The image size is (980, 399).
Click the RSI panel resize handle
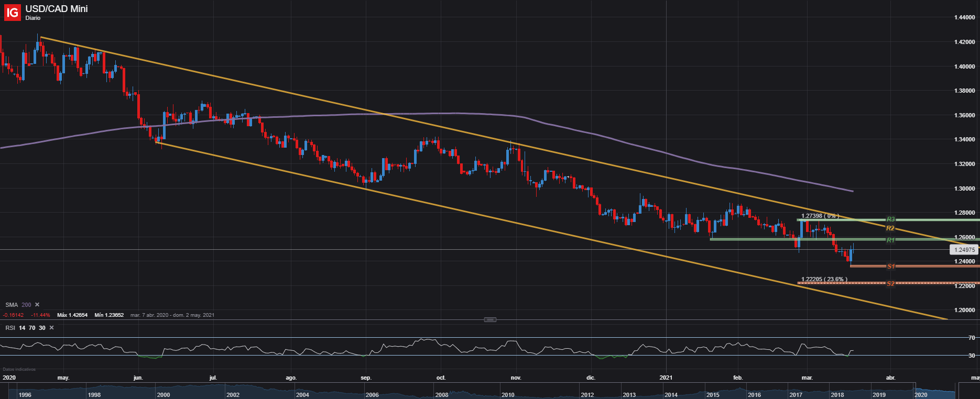[x=490, y=319]
